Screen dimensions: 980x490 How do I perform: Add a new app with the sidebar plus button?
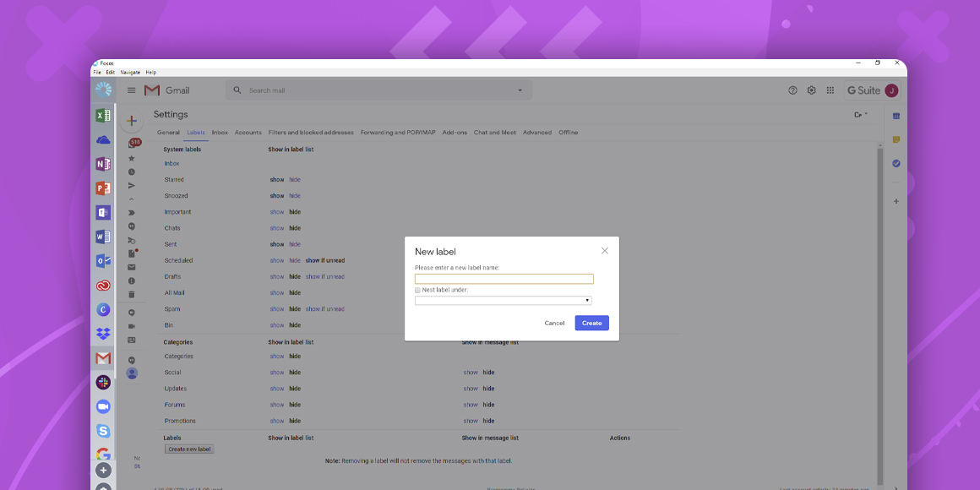click(x=103, y=471)
